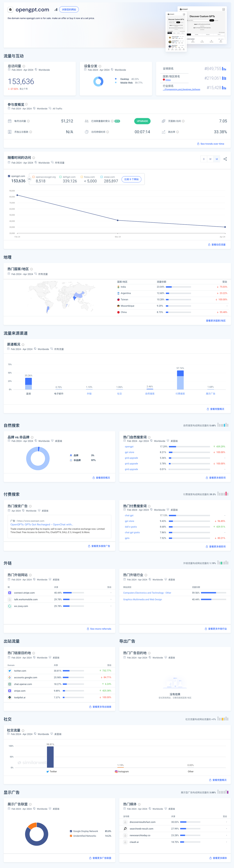Screen dimensions: 234x868
Task: Click 直接 channel label in channel overview
Action: pyautogui.click(x=29, y=394)
